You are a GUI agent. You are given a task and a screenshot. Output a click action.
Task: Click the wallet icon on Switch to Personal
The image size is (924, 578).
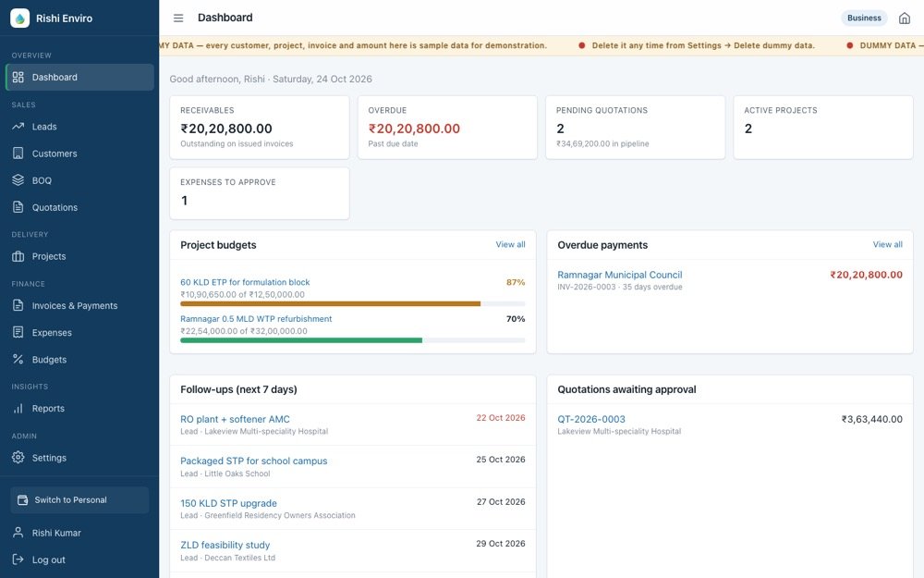22,500
